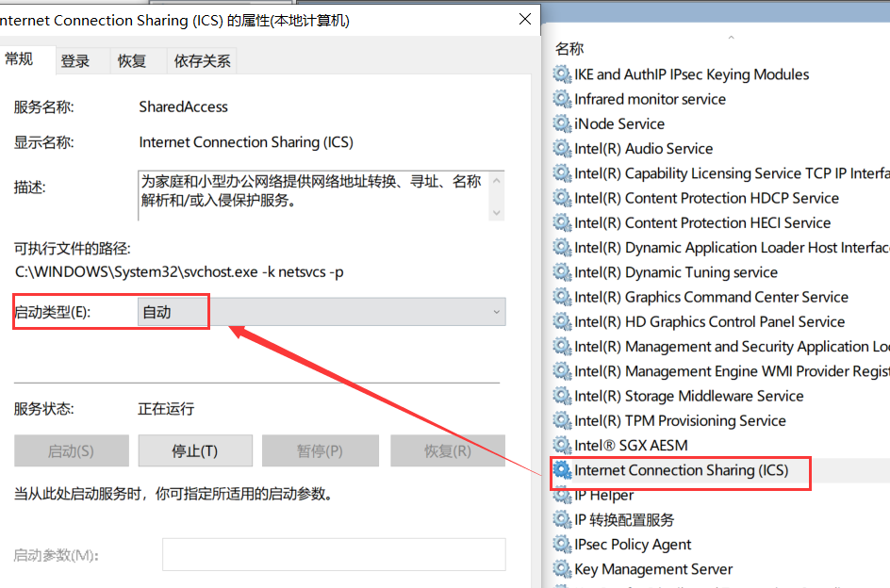Click the gear icon beside IKE and AuthIP IPsec Keying Modules
890x588 pixels.
pyautogui.click(x=562, y=74)
